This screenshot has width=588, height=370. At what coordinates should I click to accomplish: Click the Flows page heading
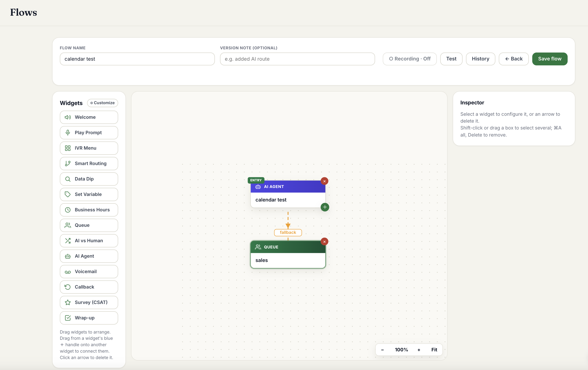(23, 12)
